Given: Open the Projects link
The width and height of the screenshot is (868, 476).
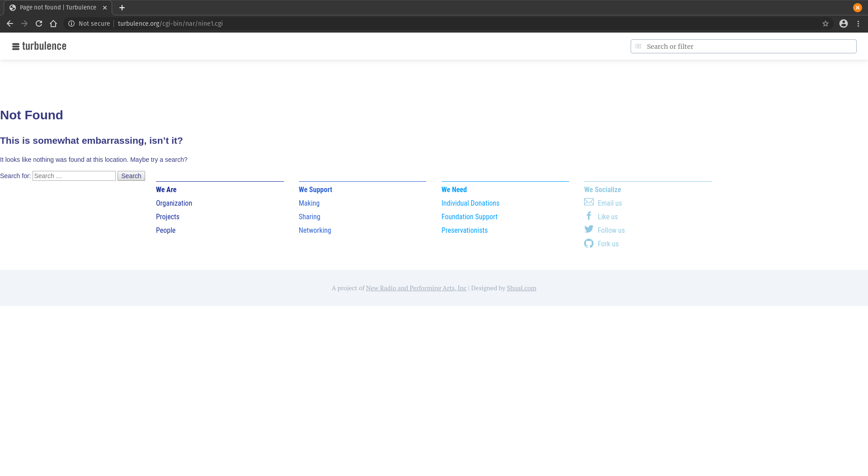Looking at the screenshot, I should coord(168,217).
